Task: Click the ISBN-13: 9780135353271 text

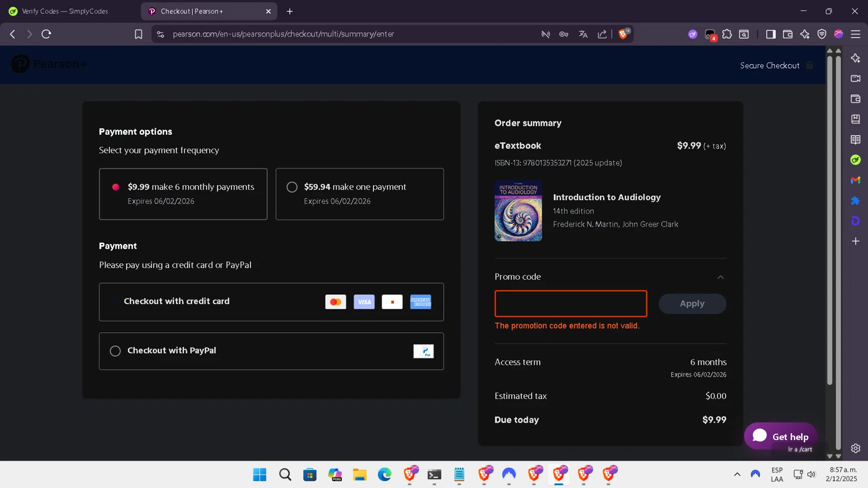Action: [x=558, y=163]
